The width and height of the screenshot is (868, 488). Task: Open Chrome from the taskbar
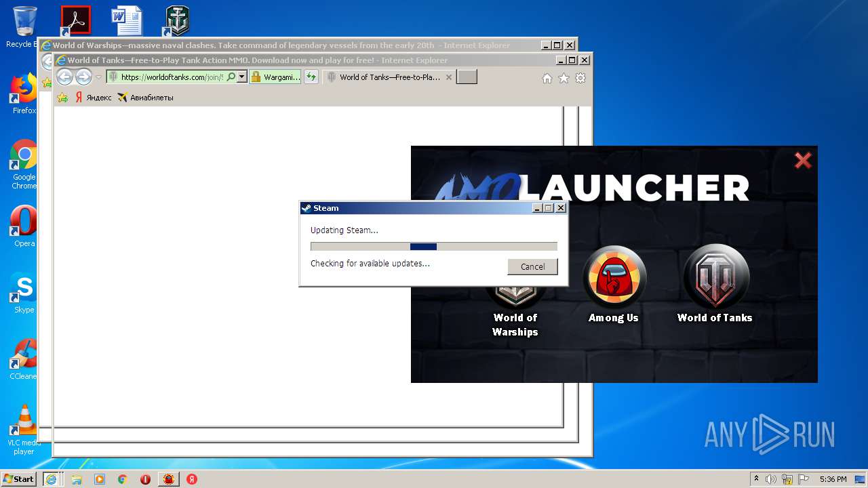click(x=122, y=479)
